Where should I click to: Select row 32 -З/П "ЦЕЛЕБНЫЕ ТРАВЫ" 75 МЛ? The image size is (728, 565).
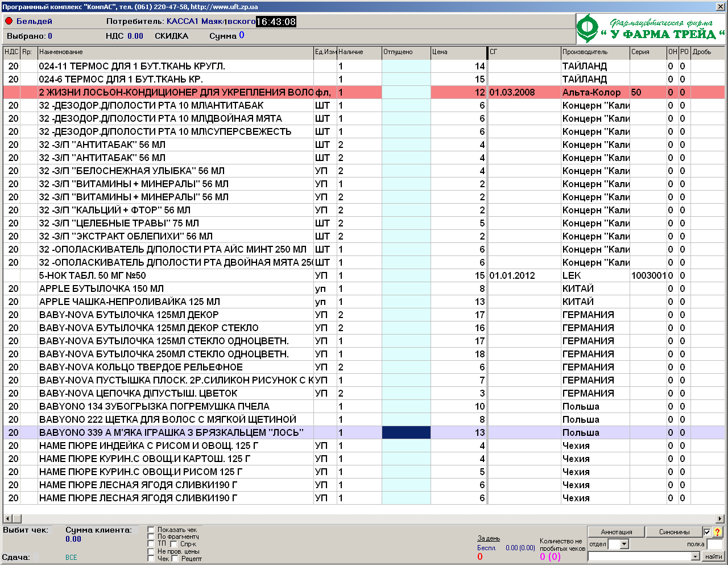click(364, 223)
